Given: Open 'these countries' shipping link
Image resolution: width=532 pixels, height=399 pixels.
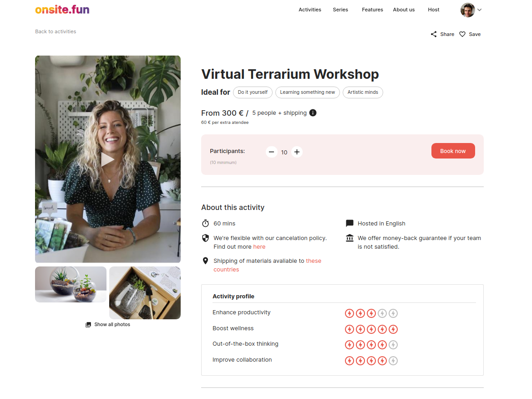Looking at the screenshot, I should [267, 265].
